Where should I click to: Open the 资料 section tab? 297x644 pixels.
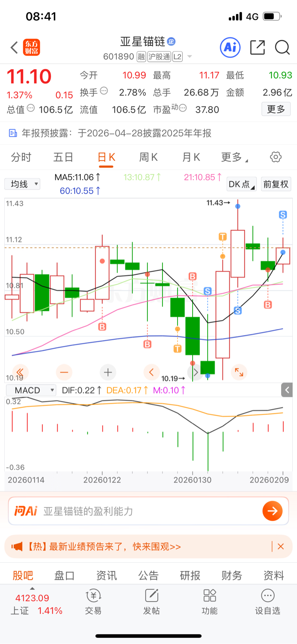pos(273,575)
